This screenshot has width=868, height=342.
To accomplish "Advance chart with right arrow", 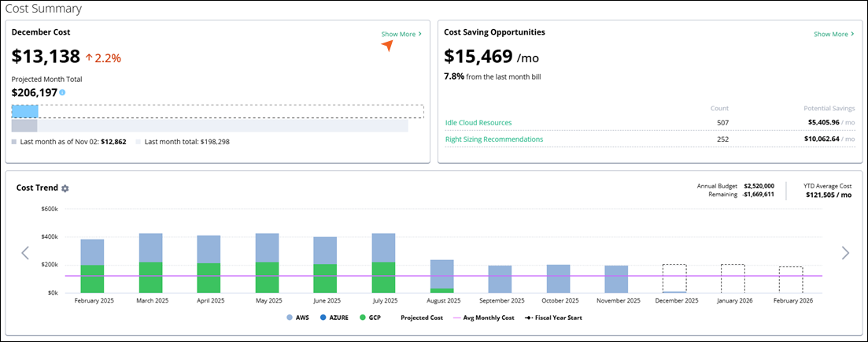I will click(x=845, y=253).
